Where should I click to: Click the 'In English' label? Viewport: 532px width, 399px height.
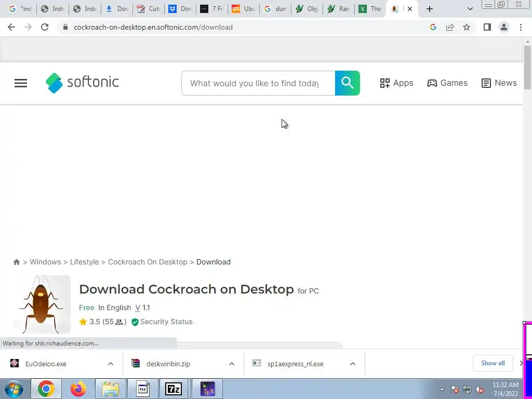(x=115, y=308)
